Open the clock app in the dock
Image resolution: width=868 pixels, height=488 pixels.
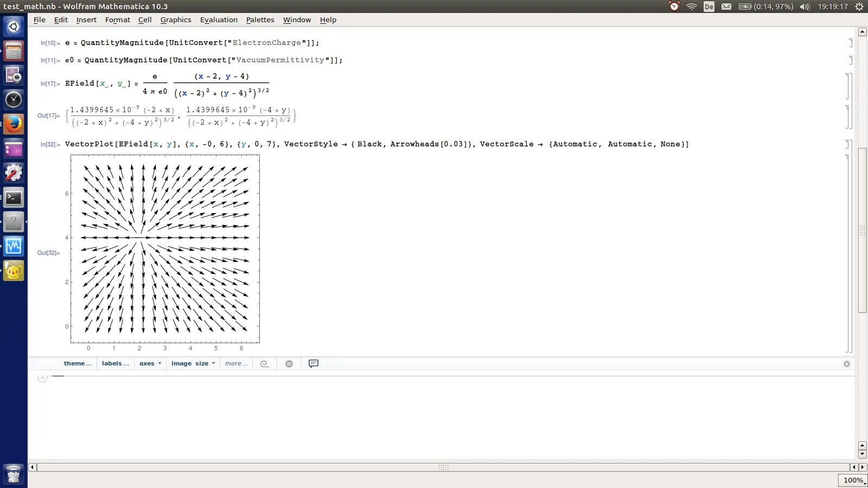coord(14,100)
